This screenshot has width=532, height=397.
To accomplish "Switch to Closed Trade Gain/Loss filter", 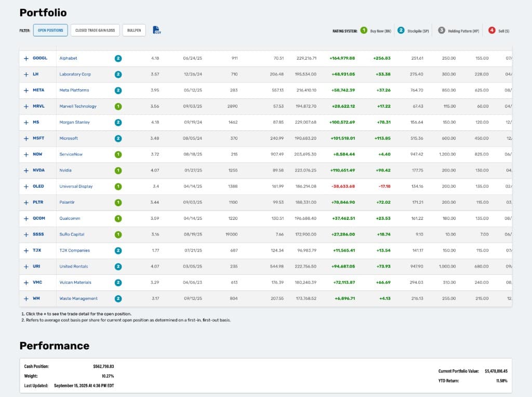I will 95,30.
